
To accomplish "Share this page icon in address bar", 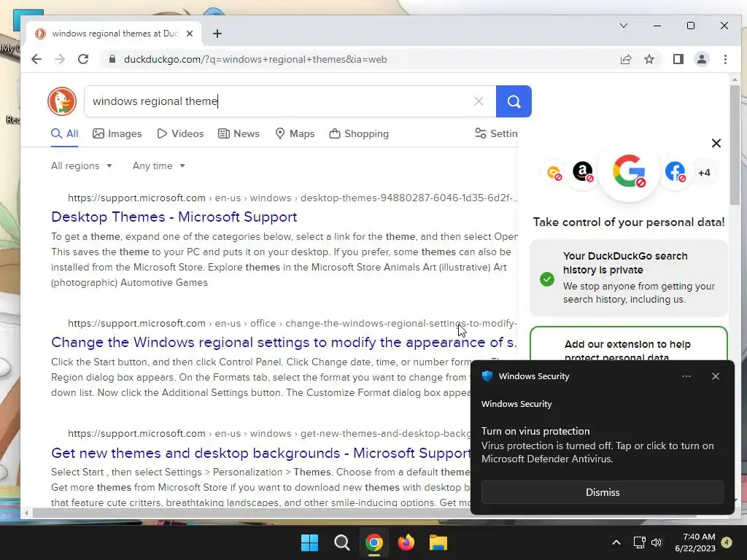I will [625, 60].
